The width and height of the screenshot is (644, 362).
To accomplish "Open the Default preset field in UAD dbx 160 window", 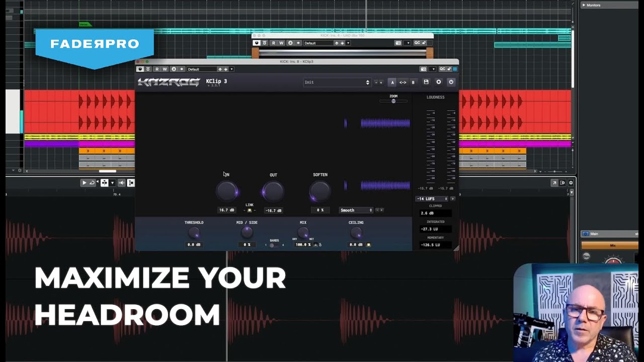I will tap(318, 43).
